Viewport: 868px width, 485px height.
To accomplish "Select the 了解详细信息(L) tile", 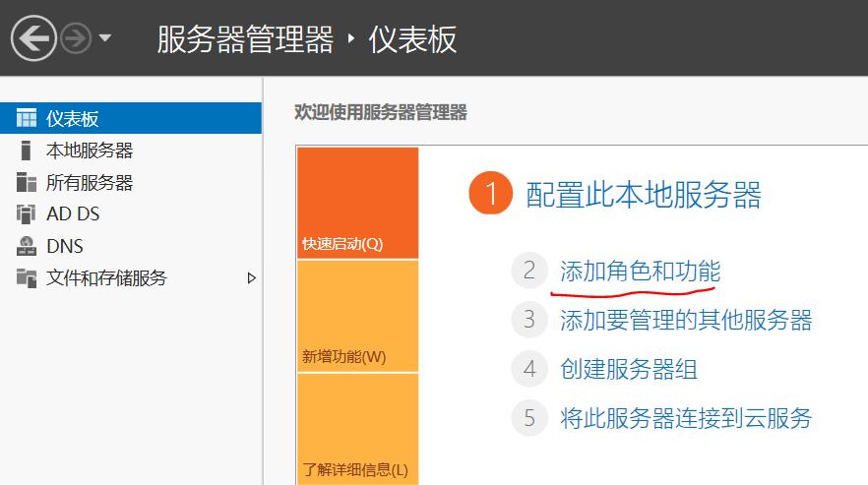I will click(357, 429).
